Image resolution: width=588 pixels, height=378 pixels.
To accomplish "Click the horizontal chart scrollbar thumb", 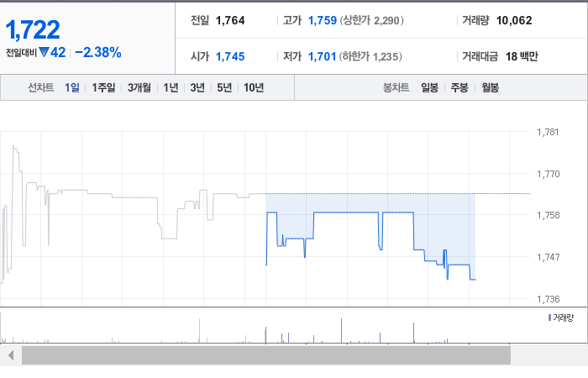I will pyautogui.click(x=266, y=355).
